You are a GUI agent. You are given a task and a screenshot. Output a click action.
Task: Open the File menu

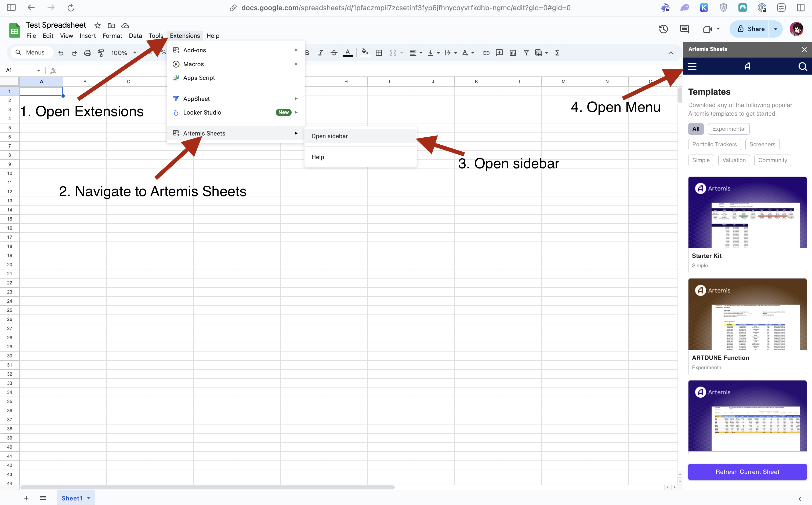click(x=31, y=36)
